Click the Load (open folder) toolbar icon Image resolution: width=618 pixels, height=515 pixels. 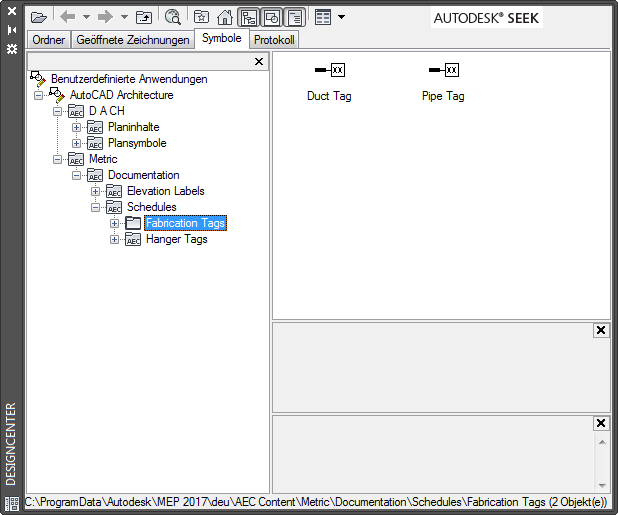(39, 17)
